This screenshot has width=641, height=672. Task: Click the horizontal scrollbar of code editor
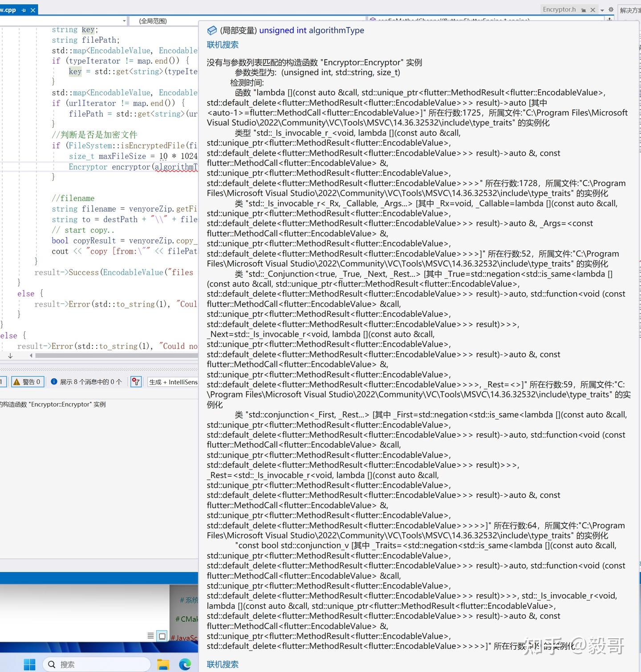click(x=117, y=356)
